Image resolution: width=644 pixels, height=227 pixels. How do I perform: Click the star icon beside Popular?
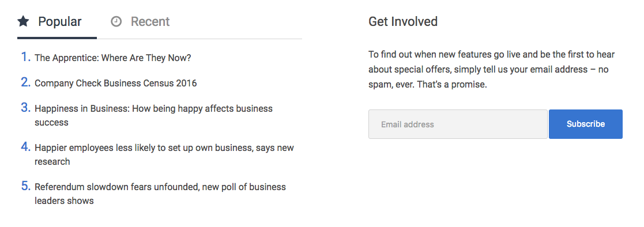click(x=23, y=21)
